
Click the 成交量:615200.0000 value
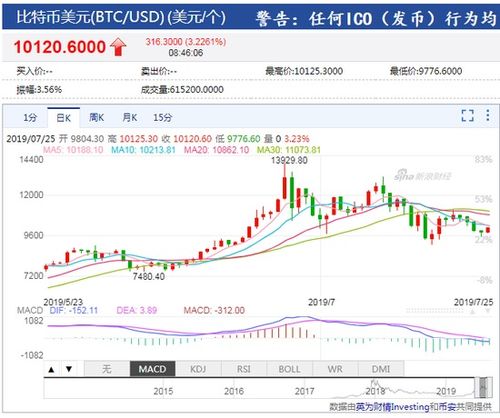point(182,89)
